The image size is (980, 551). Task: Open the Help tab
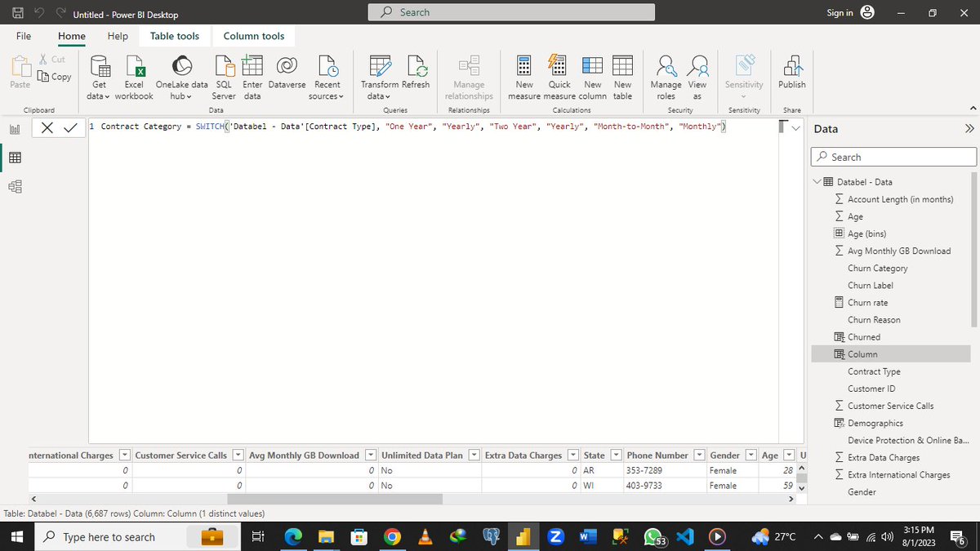(118, 36)
